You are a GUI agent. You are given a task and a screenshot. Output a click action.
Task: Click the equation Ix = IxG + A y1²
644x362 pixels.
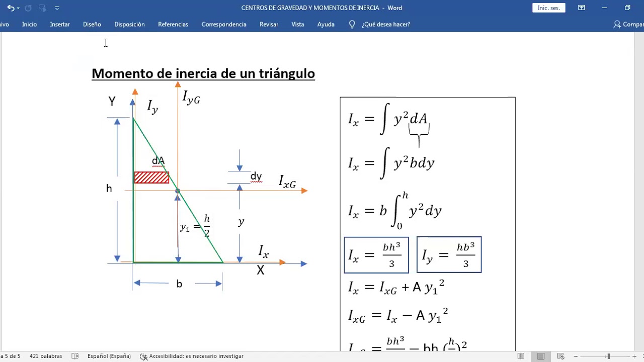pyautogui.click(x=396, y=288)
